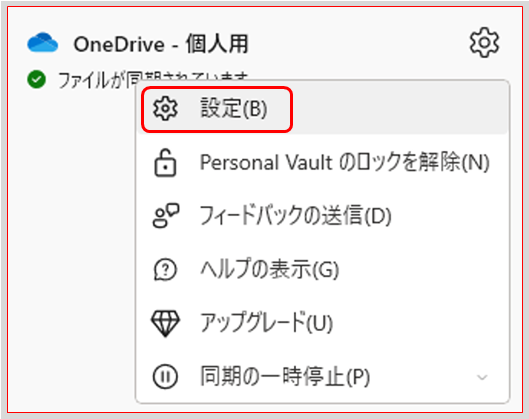Click the ファイルが同期されています status text

pyautogui.click(x=154, y=80)
